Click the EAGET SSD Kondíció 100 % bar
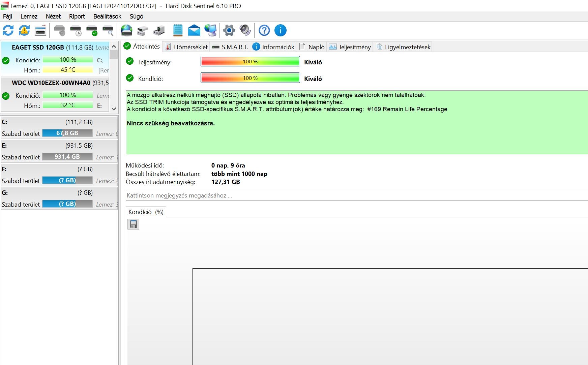This screenshot has width=588, height=365. pyautogui.click(x=68, y=60)
